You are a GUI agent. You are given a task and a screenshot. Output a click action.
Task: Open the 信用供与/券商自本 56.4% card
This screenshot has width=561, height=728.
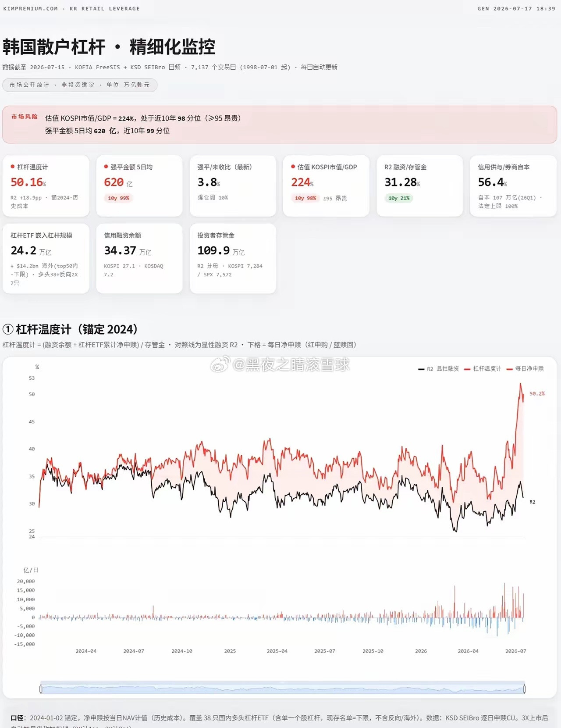(513, 186)
